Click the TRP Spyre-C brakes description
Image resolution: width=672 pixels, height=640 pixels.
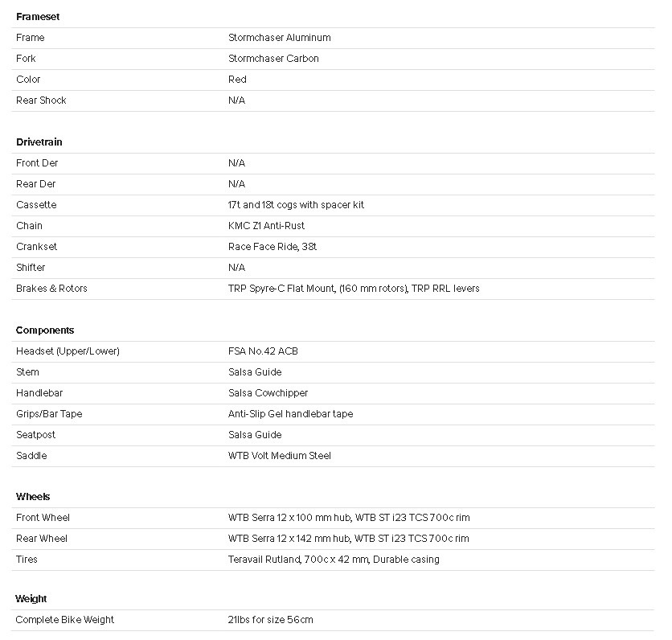click(x=354, y=289)
